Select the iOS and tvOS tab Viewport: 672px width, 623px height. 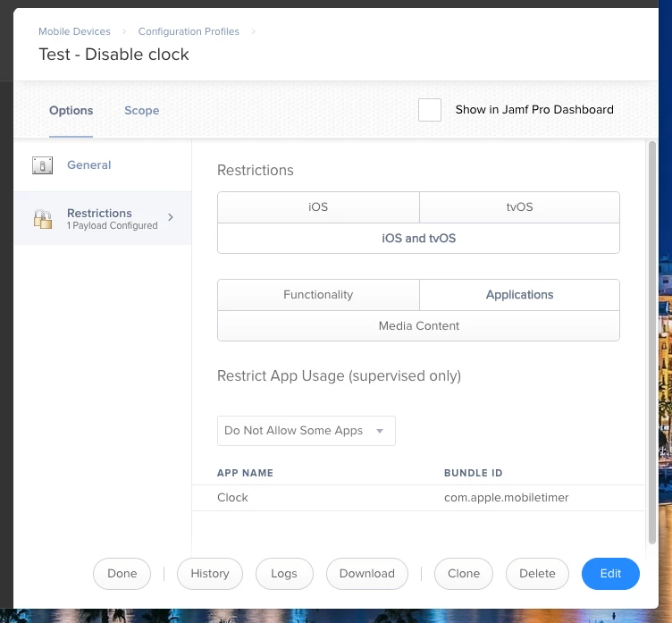tap(419, 239)
